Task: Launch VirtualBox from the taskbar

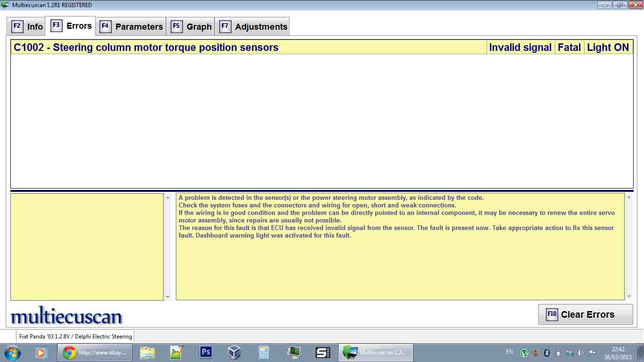Action: coord(234,352)
